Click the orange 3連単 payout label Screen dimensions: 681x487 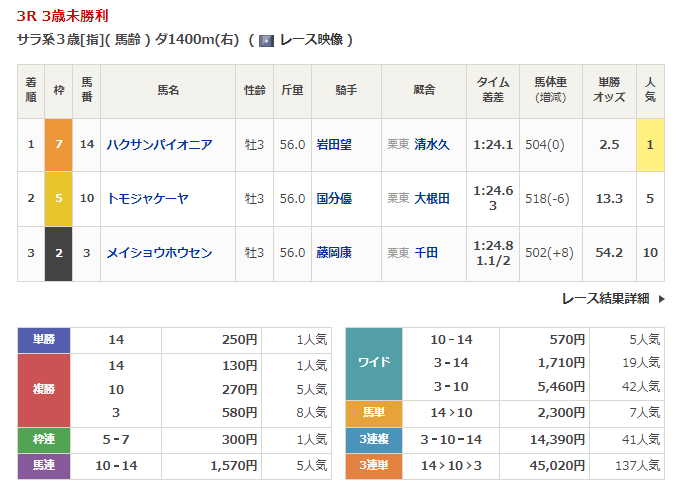[x=373, y=463]
